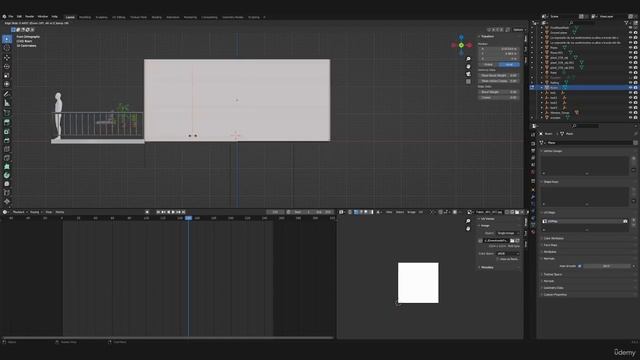Switch to the Shading workspace tab
This screenshot has height=360, width=640.
point(156,17)
